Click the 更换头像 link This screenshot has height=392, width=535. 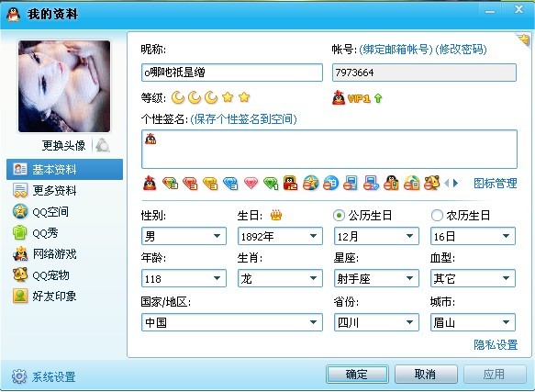[64, 146]
